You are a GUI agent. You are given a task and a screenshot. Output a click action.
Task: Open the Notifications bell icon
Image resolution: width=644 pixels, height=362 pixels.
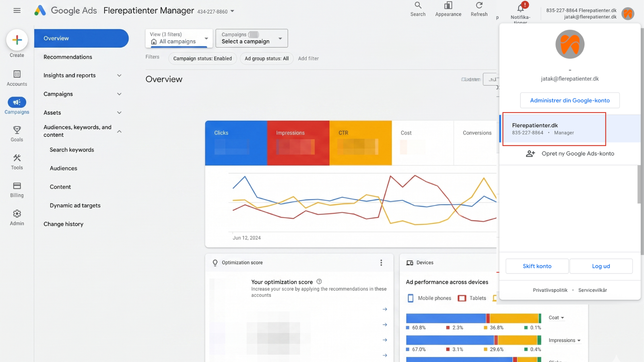pyautogui.click(x=520, y=8)
